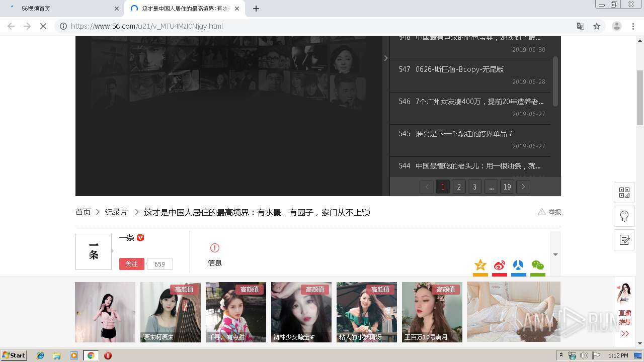The height and width of the screenshot is (362, 644).
Task: Jump to playlist page 19
Action: (x=507, y=187)
